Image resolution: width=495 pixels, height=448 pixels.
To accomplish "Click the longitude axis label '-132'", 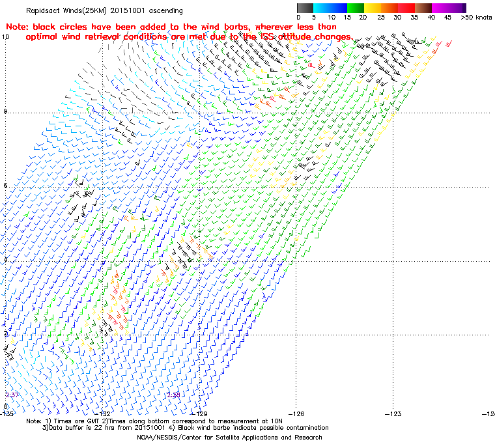I will coord(103,413).
